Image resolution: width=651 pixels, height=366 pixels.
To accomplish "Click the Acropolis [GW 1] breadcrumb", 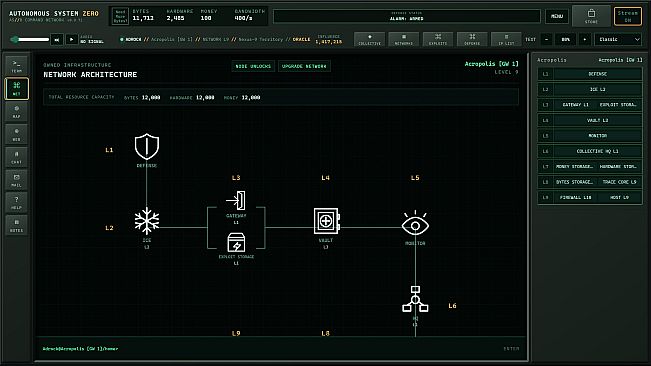I will click(x=172, y=39).
